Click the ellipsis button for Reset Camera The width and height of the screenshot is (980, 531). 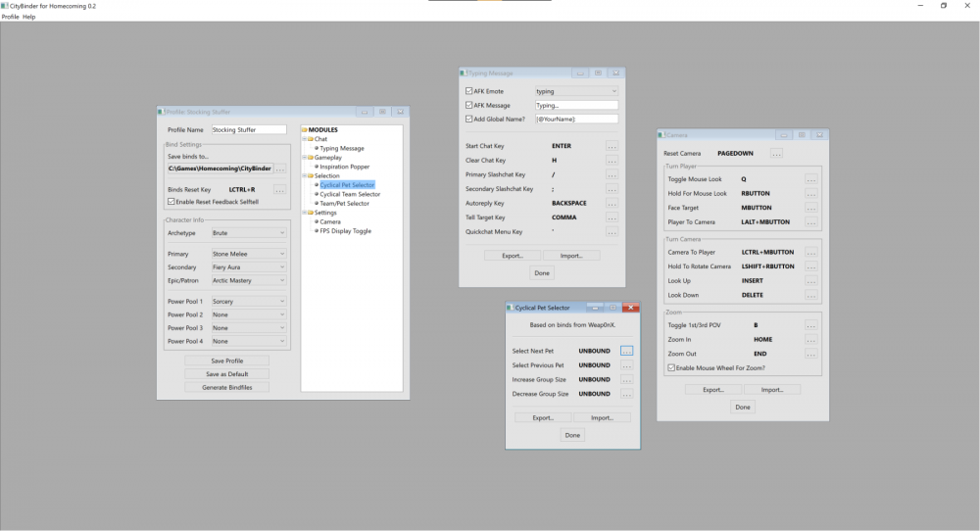tap(776, 154)
